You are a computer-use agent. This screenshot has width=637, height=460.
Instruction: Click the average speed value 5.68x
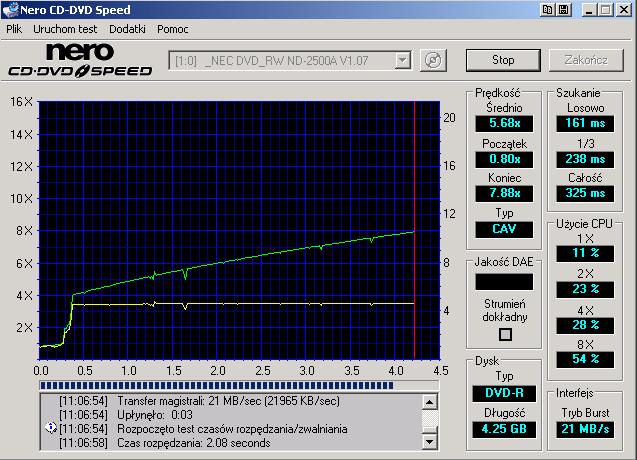504,123
